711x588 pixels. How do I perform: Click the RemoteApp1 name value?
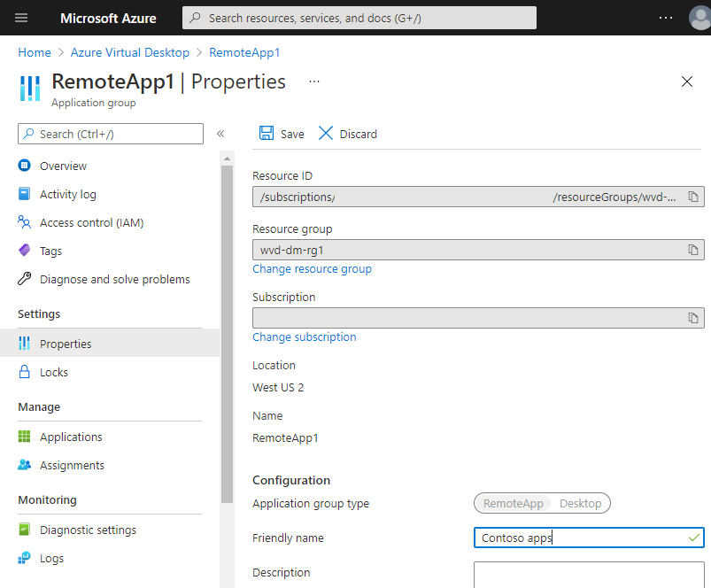pyautogui.click(x=285, y=438)
